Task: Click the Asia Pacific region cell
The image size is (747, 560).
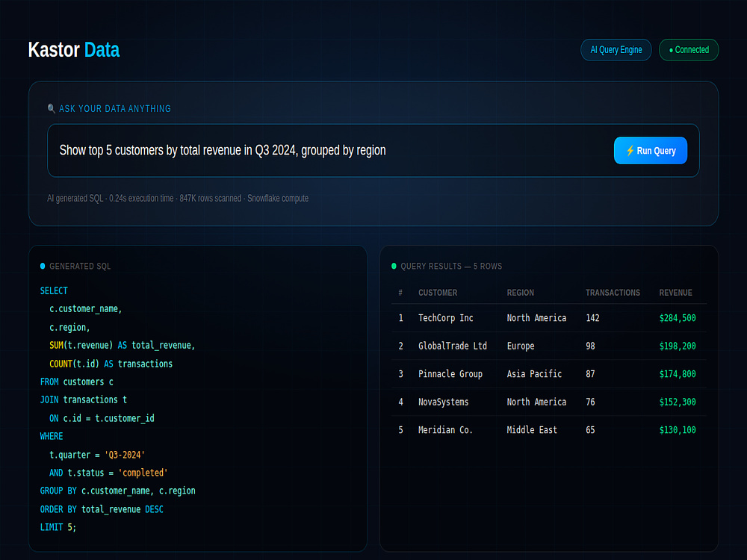Action: [x=534, y=374]
